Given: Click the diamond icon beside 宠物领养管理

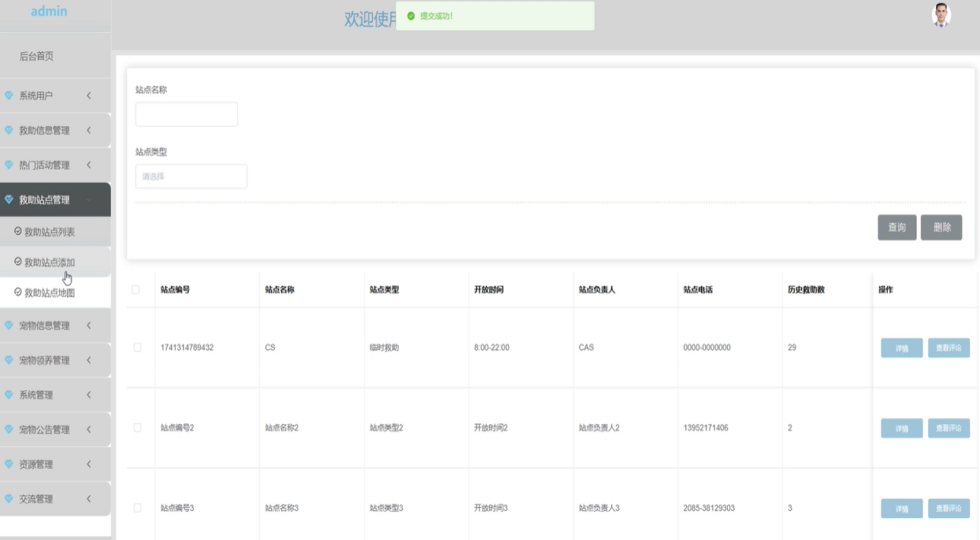Looking at the screenshot, I should pos(9,360).
